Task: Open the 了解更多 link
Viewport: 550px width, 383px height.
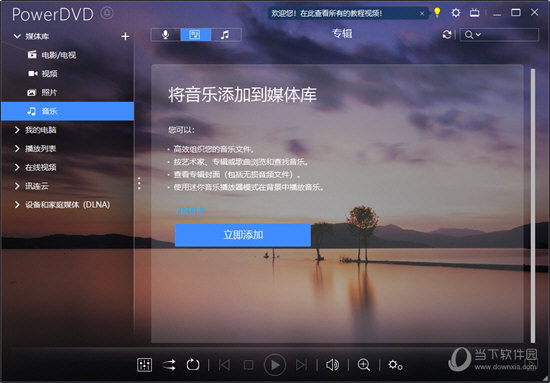Action: [189, 211]
